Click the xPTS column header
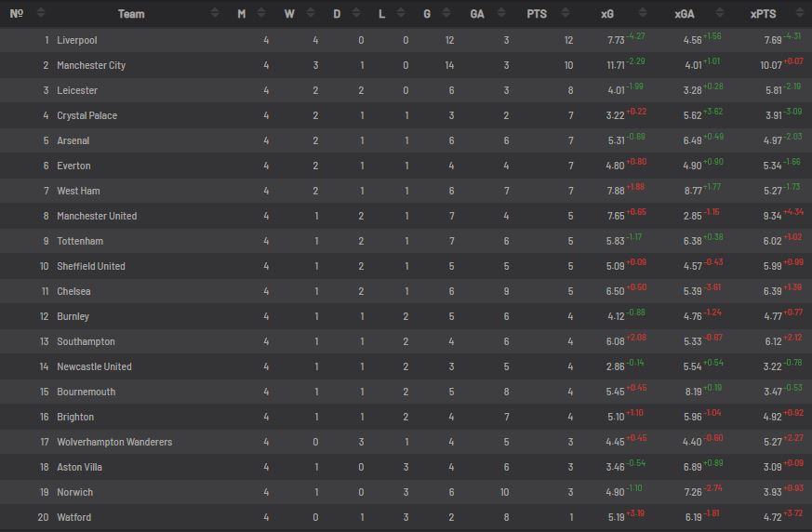This screenshot has width=812, height=532. click(x=763, y=14)
